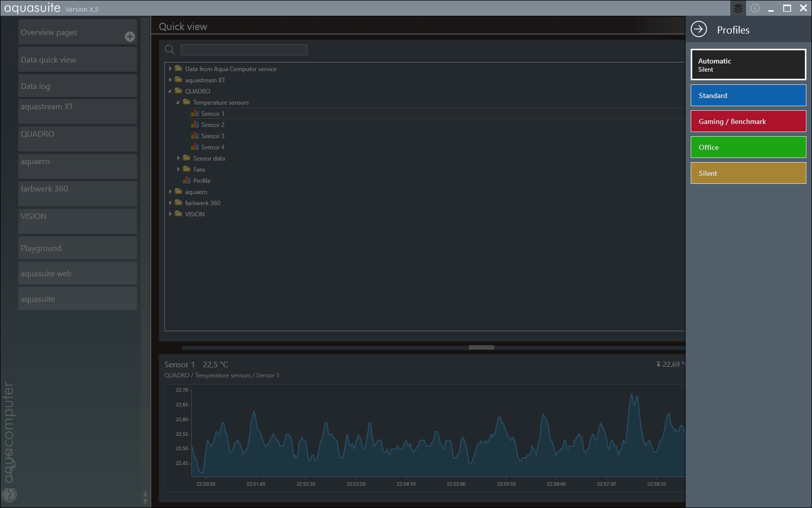Viewport: 812px width, 508px height.
Task: Click the Sensor 1 temperature chart
Action: [x=438, y=433]
